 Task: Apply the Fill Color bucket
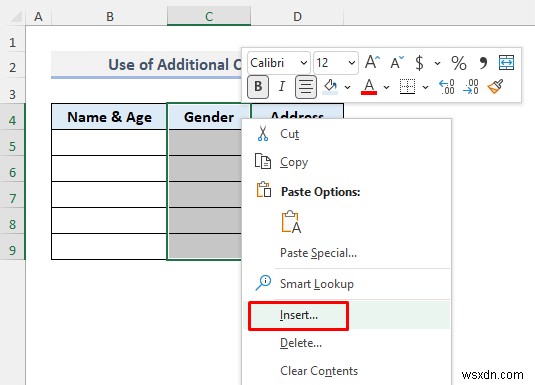point(330,87)
